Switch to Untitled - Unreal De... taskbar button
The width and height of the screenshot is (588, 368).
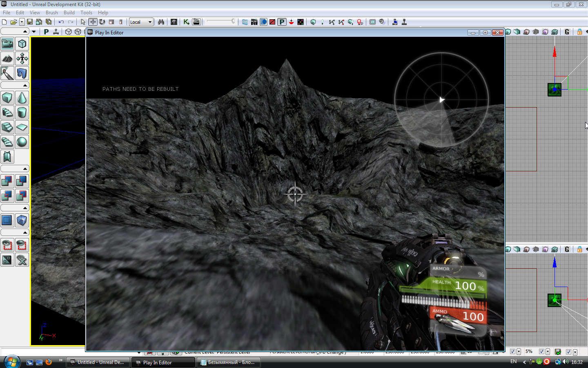click(x=98, y=362)
